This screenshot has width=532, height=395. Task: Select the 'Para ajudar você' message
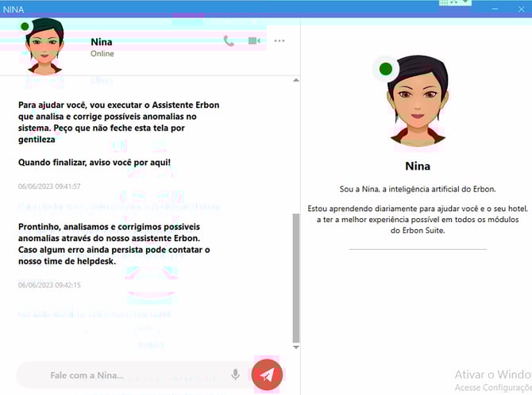(x=119, y=122)
